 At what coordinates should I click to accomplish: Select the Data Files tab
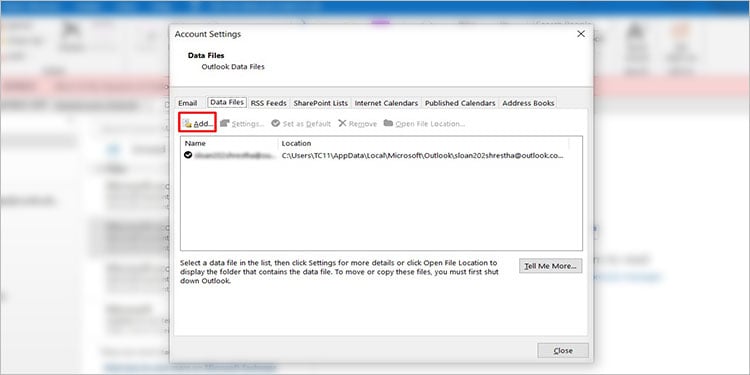click(x=227, y=102)
